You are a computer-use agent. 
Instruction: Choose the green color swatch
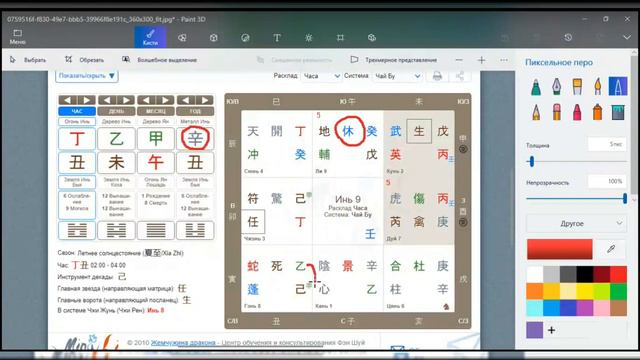click(x=618, y=291)
